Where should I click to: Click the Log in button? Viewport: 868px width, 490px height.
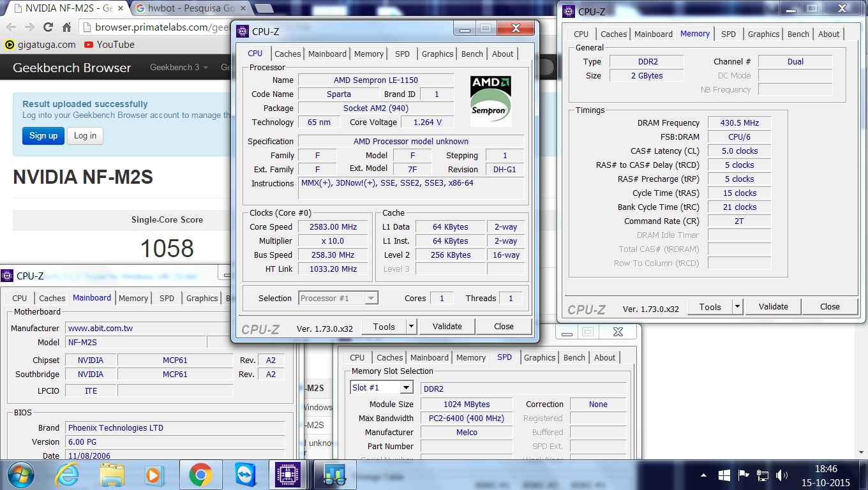tap(85, 135)
